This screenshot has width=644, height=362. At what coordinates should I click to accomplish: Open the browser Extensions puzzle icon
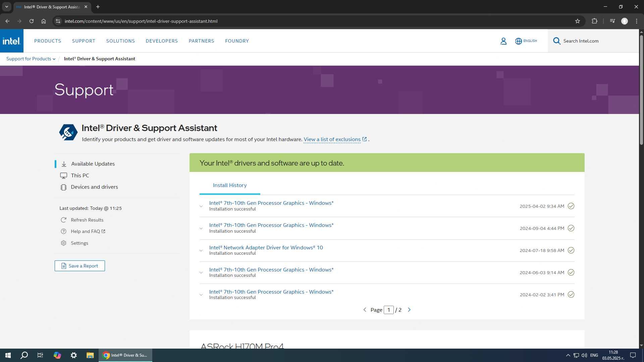coord(594,21)
